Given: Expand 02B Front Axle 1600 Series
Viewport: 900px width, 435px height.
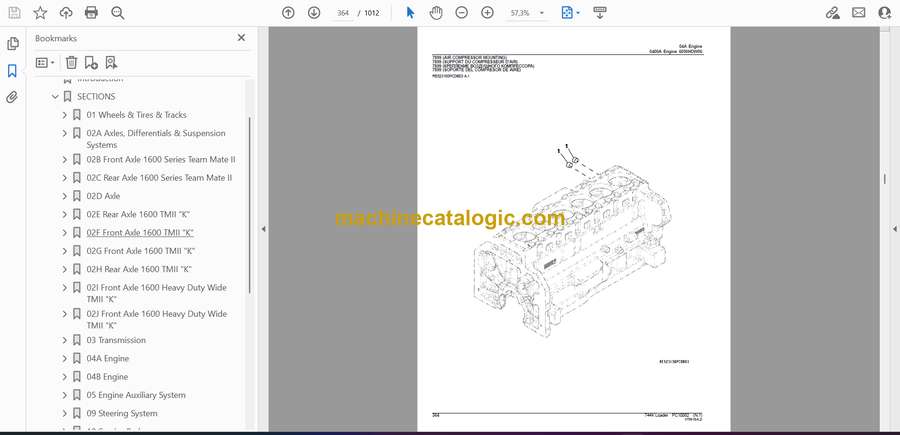Looking at the screenshot, I should coord(64,160).
